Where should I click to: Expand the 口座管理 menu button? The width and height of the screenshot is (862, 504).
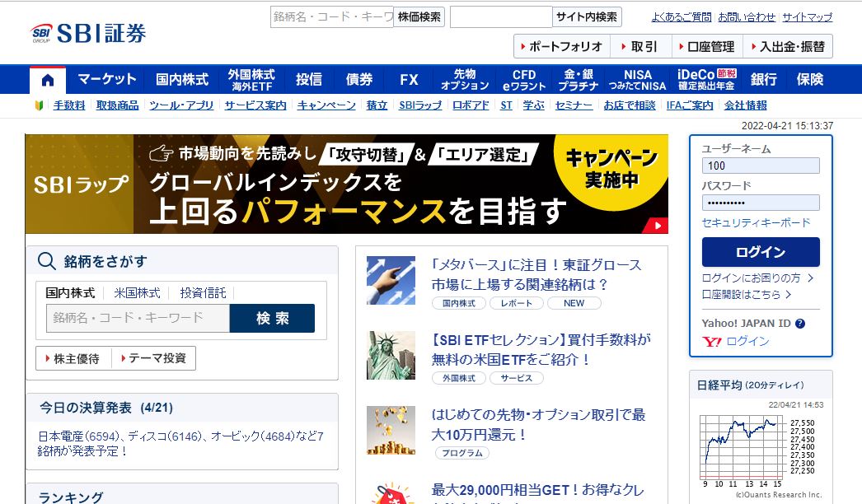point(707,46)
